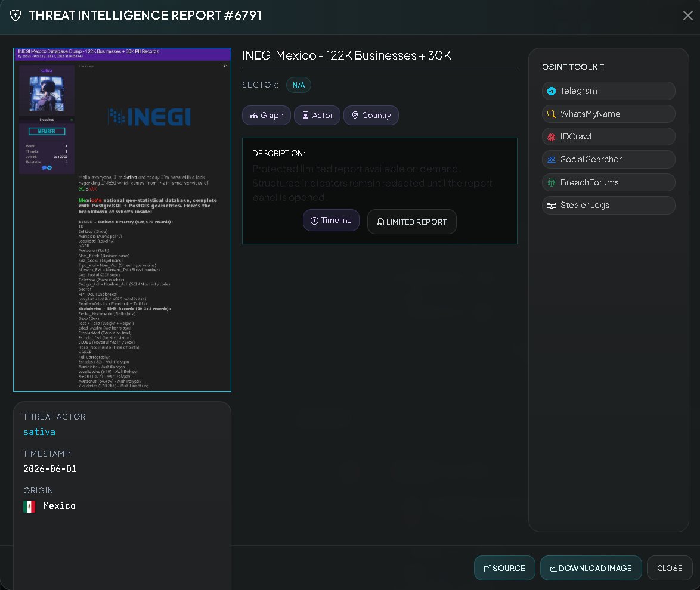Click DOWNLOAD IMAGE button
This screenshot has height=590, width=700.
coord(591,568)
